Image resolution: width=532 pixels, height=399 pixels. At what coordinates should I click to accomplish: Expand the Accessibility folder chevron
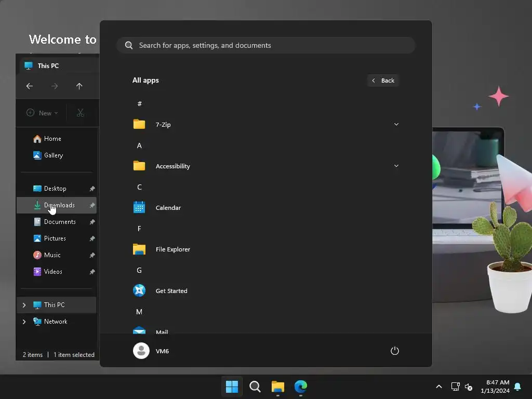(396, 166)
